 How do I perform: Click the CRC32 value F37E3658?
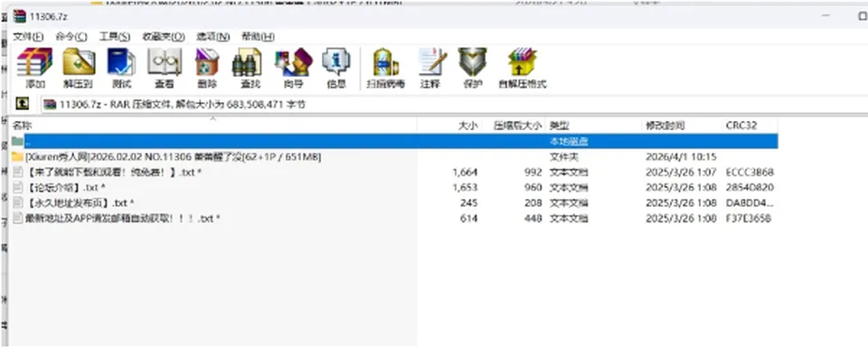(x=750, y=219)
